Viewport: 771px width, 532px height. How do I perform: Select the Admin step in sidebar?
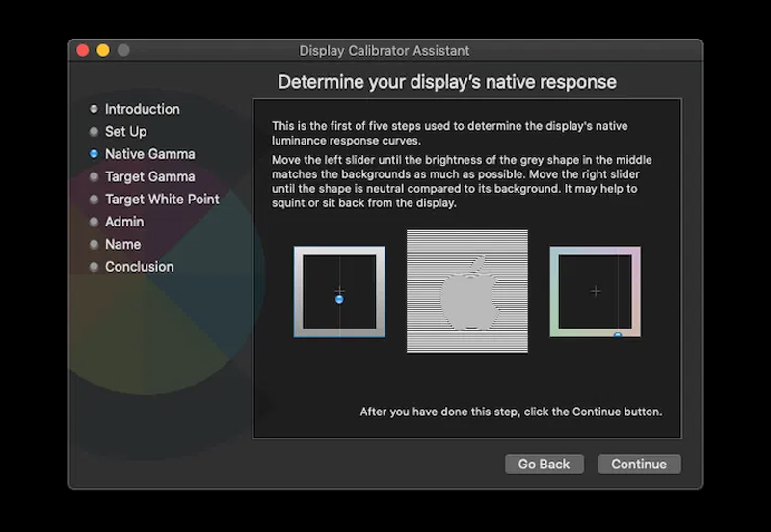point(123,222)
